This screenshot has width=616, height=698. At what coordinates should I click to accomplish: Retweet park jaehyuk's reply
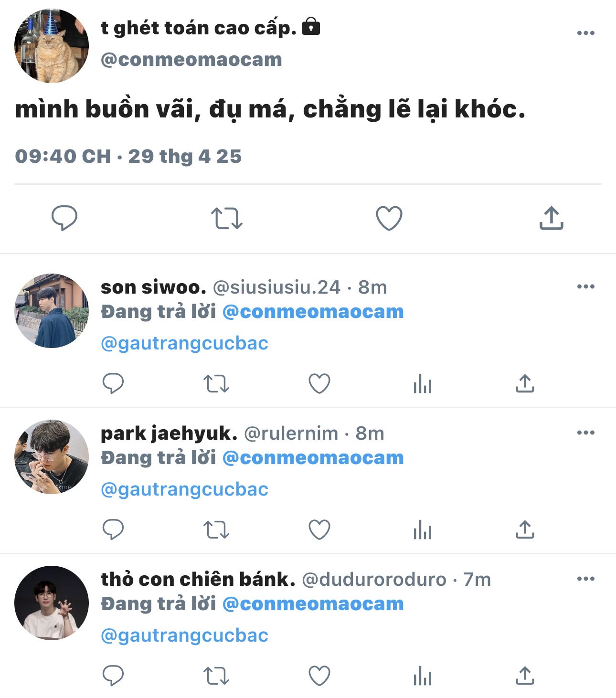[x=216, y=529]
